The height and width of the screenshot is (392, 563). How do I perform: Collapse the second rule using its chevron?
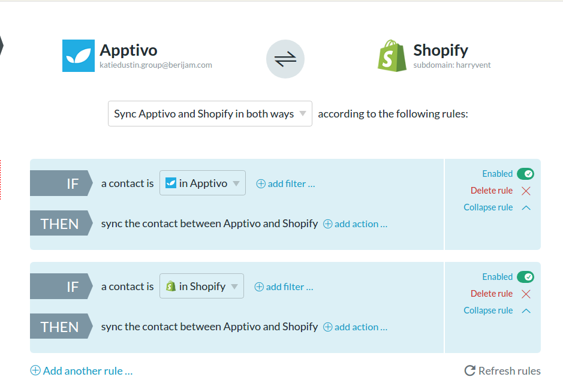(526, 310)
